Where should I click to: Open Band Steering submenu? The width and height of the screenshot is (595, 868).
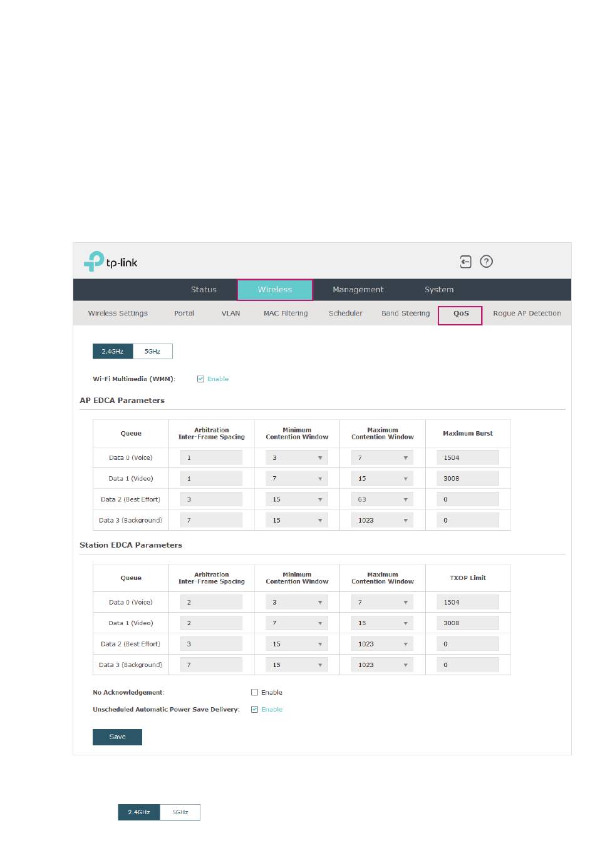tap(406, 314)
